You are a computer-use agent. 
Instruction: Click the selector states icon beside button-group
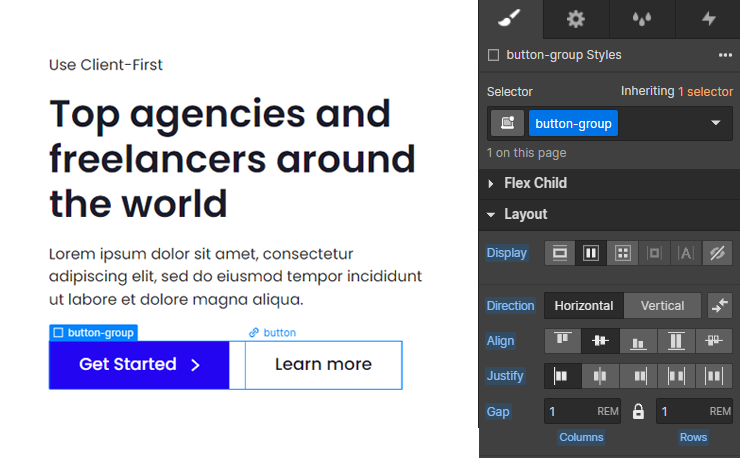pos(507,123)
